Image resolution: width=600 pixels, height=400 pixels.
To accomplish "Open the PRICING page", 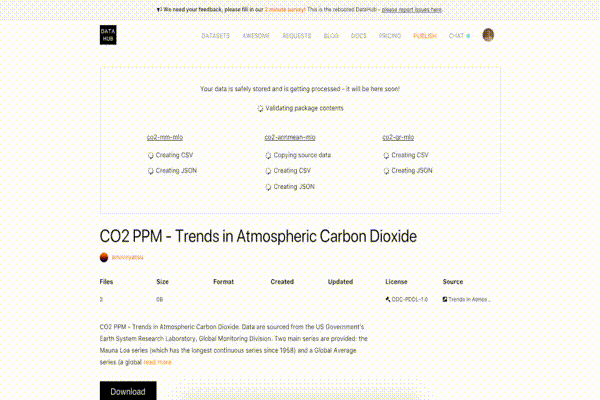I will point(390,36).
